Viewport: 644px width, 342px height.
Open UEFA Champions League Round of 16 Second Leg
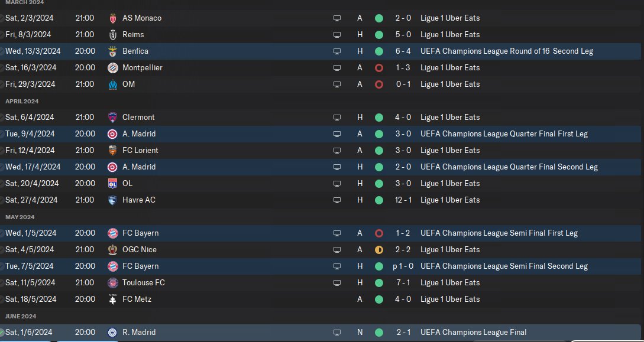click(x=506, y=51)
